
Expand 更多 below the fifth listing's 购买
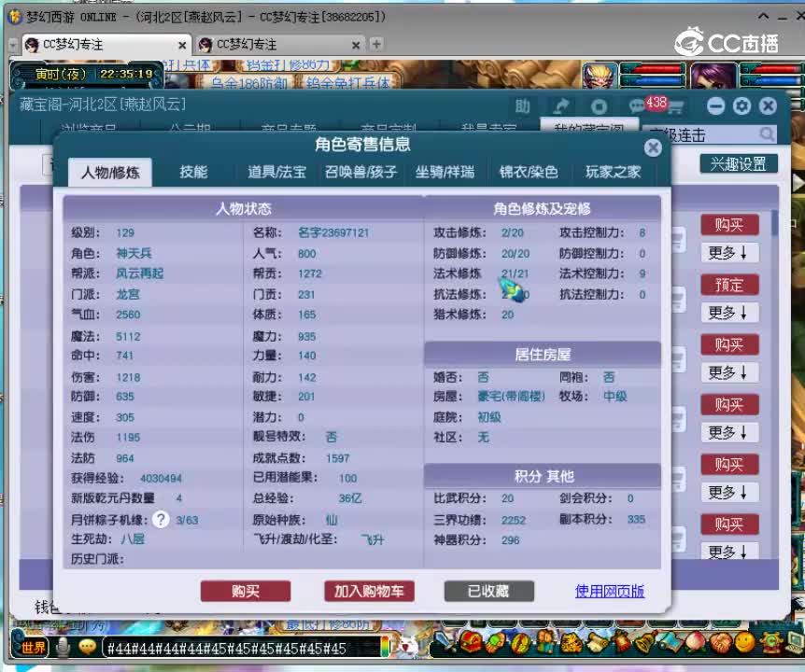pos(729,493)
